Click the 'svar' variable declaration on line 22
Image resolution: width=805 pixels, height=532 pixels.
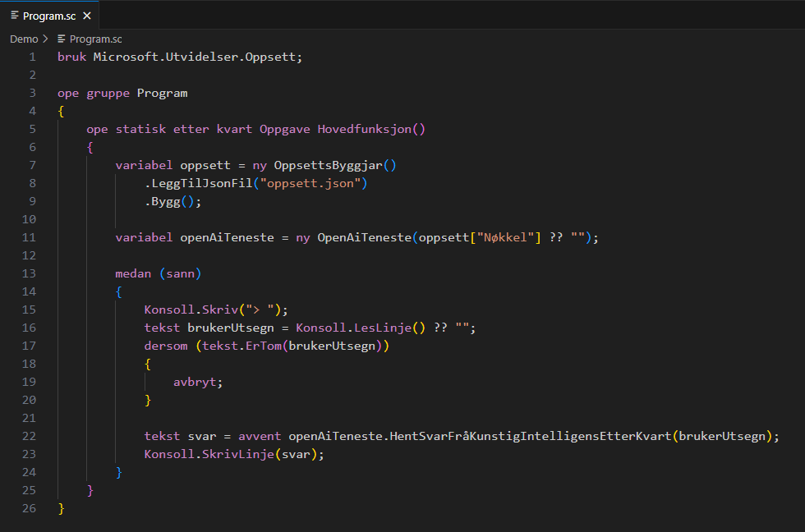202,436
